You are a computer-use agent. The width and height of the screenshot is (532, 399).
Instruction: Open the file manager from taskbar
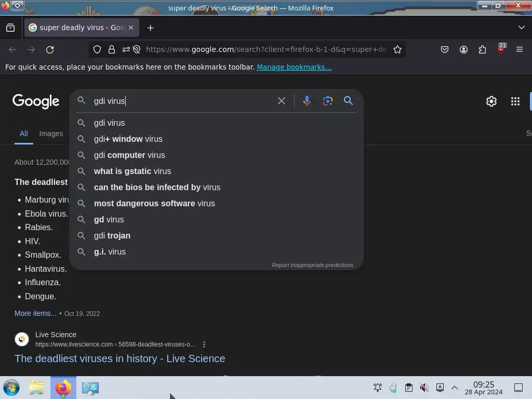(x=36, y=388)
